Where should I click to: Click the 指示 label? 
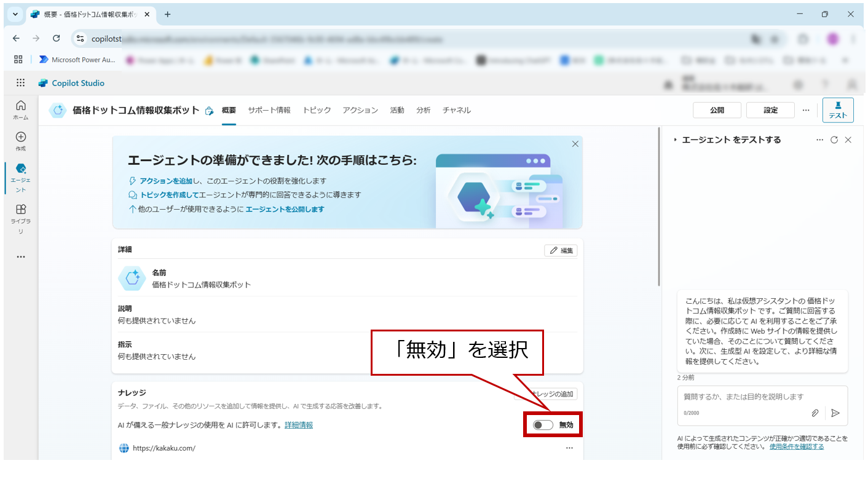[125, 344]
